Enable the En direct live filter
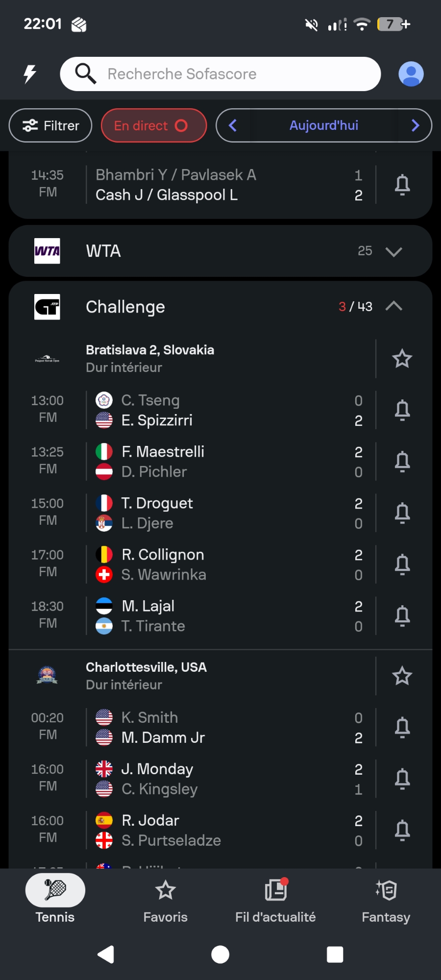The width and height of the screenshot is (441, 980). coord(153,126)
